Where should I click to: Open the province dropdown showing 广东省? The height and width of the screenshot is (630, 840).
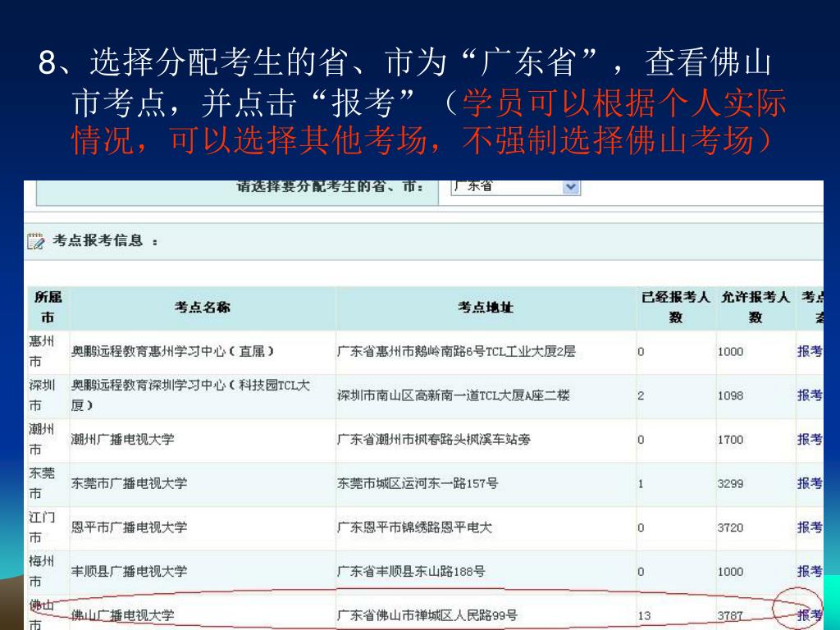[515, 186]
